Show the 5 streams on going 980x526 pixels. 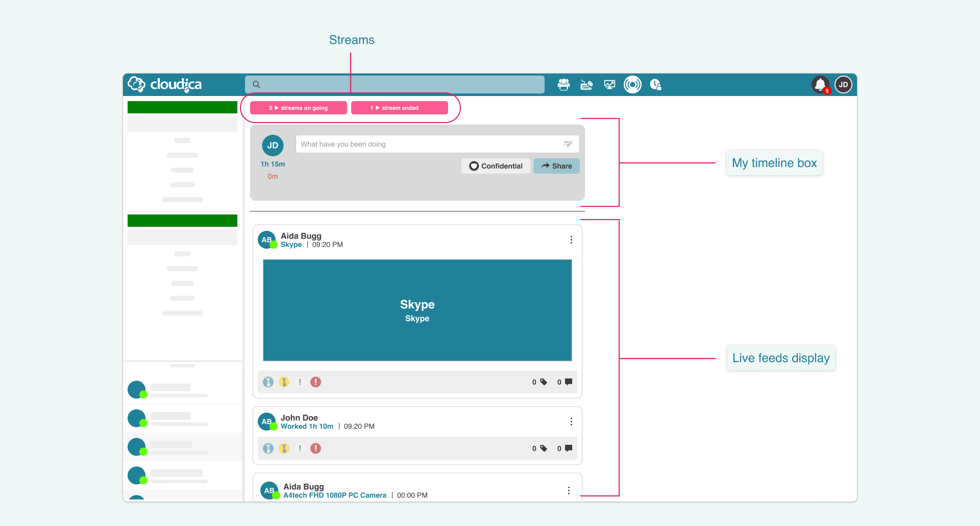point(299,108)
